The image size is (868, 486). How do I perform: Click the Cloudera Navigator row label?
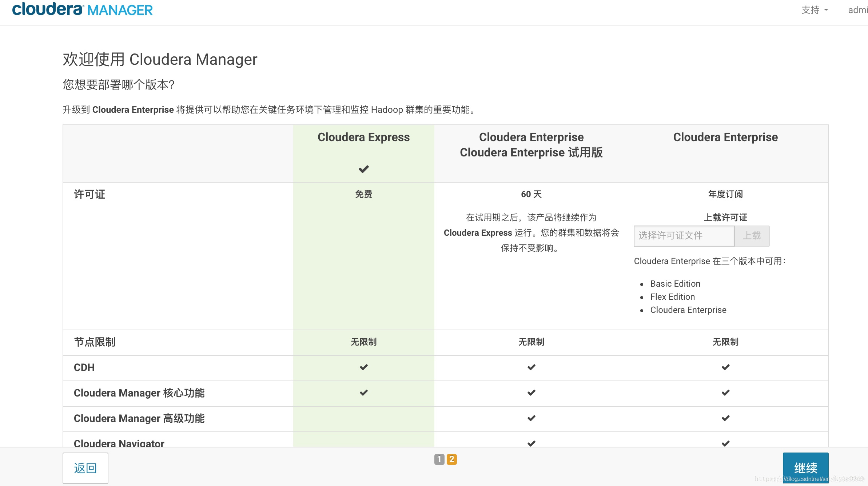pos(119,443)
